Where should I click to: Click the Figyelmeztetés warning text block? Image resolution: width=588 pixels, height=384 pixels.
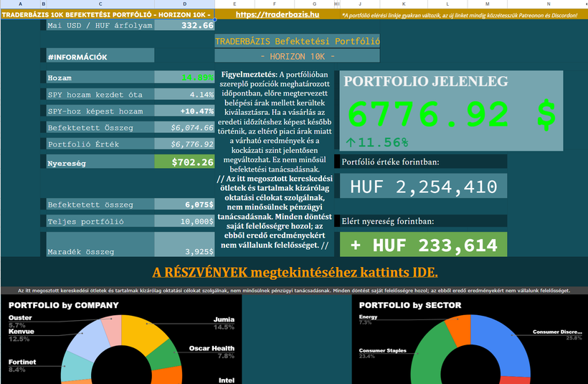point(275,159)
